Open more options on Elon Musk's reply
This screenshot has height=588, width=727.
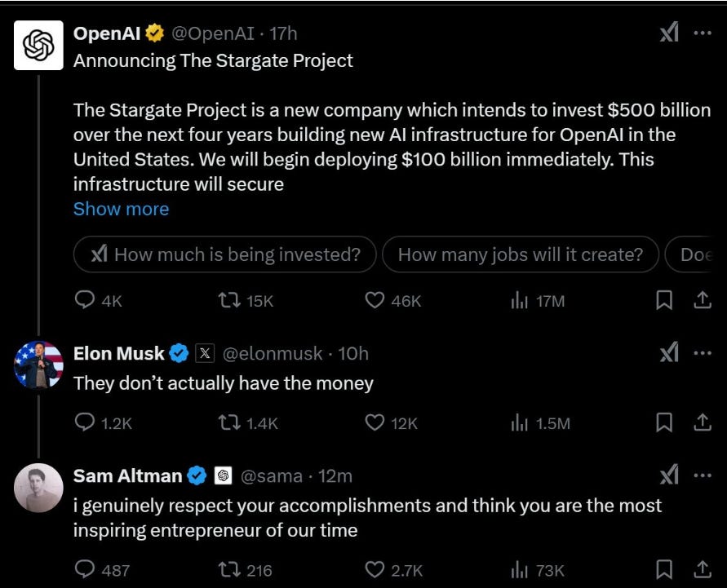703,353
